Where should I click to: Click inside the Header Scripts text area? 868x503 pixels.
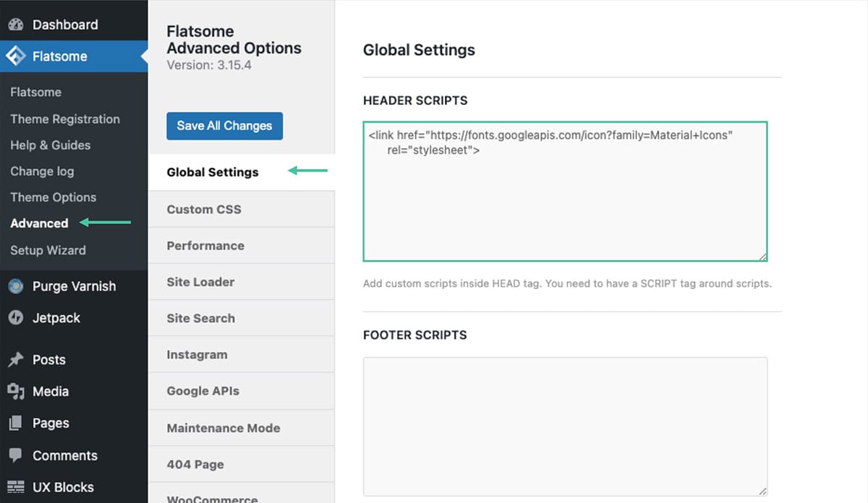(x=564, y=202)
